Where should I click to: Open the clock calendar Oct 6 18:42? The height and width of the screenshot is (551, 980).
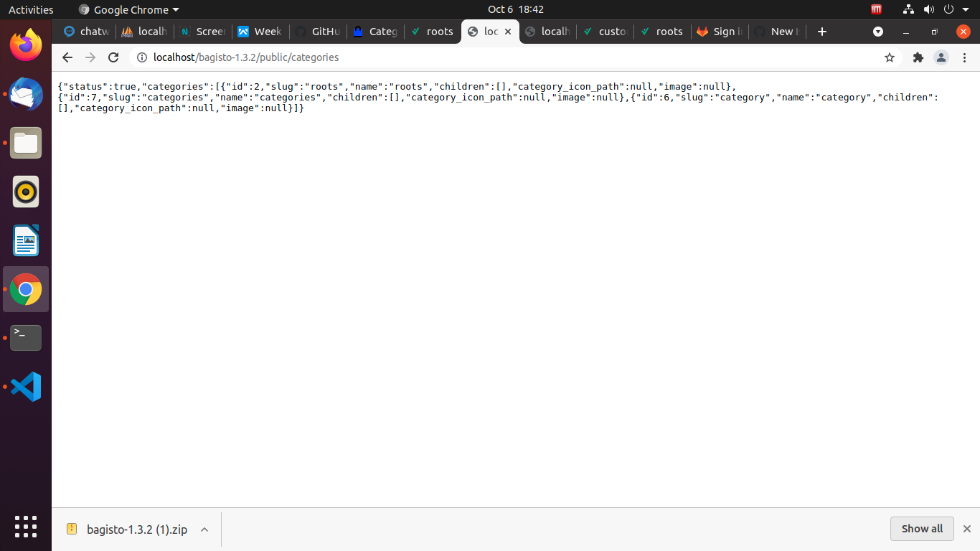[x=516, y=9]
